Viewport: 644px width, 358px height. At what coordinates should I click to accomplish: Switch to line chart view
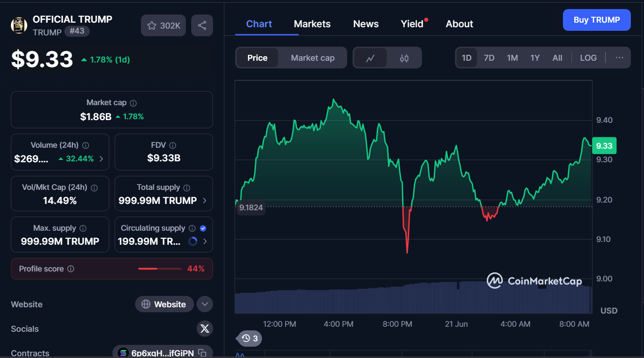[370, 58]
